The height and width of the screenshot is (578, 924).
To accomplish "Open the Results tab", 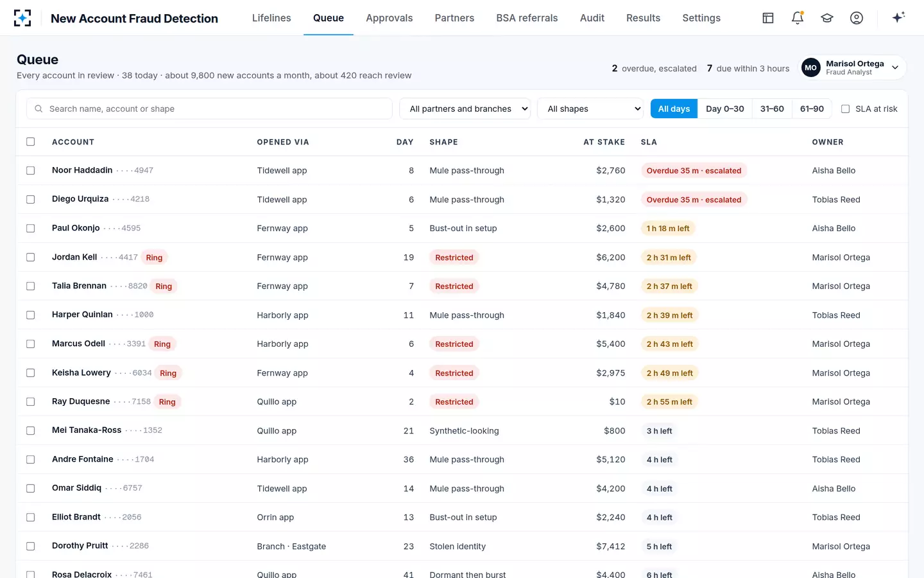I will tap(643, 18).
